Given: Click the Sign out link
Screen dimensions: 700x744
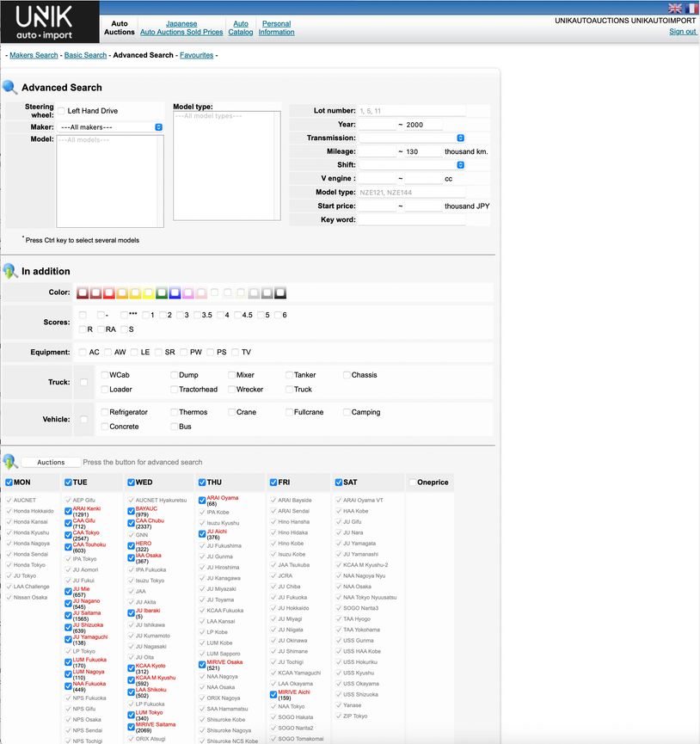Looking at the screenshot, I should (683, 32).
